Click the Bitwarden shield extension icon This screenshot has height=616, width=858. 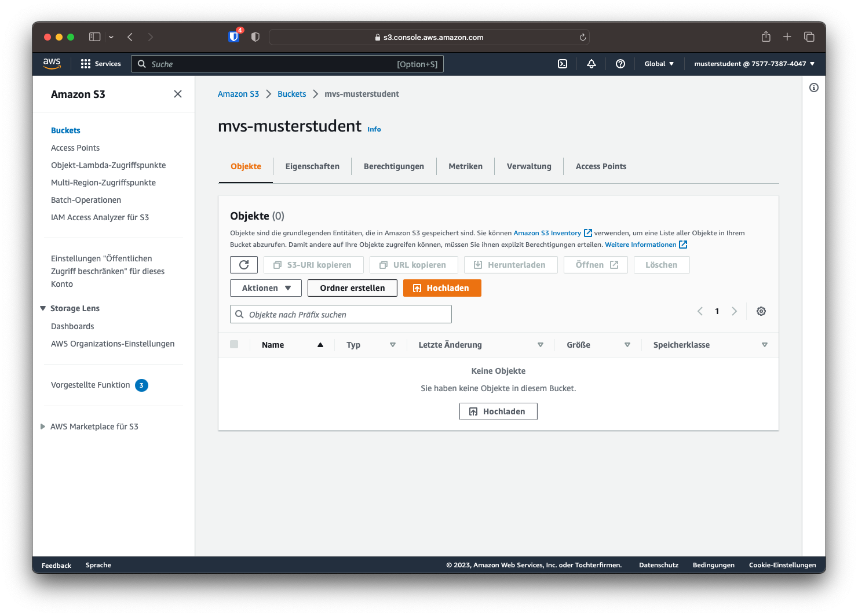click(234, 37)
